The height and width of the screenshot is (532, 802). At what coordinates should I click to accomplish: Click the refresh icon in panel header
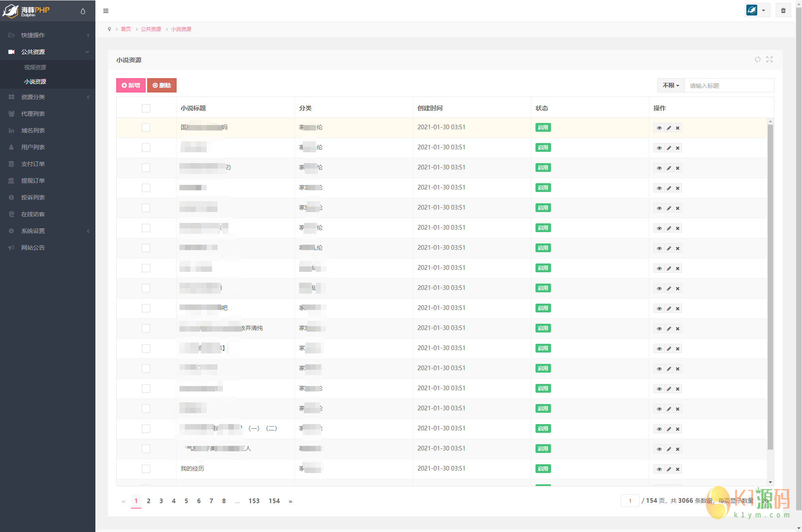click(x=758, y=59)
